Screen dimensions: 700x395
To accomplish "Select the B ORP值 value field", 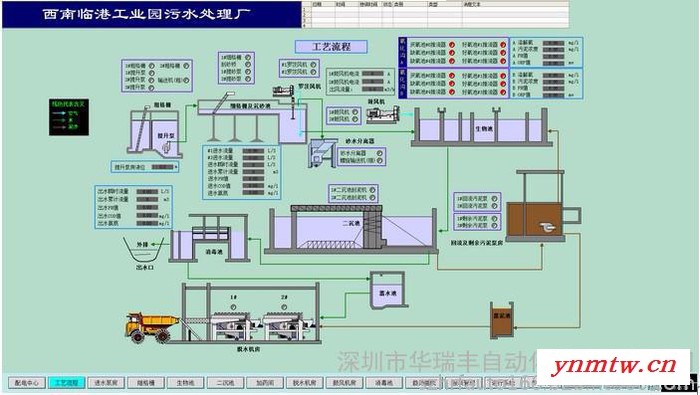I will pyautogui.click(x=554, y=96).
